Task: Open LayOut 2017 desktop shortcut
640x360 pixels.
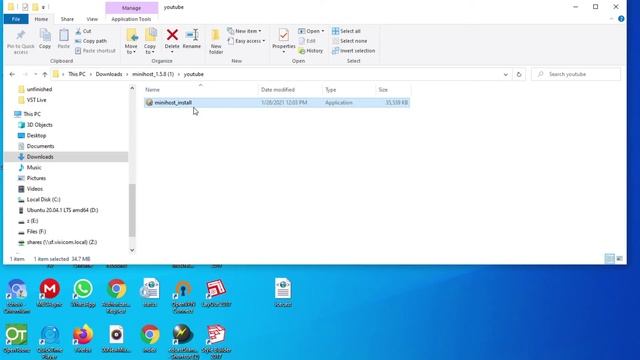Action: 216,293
